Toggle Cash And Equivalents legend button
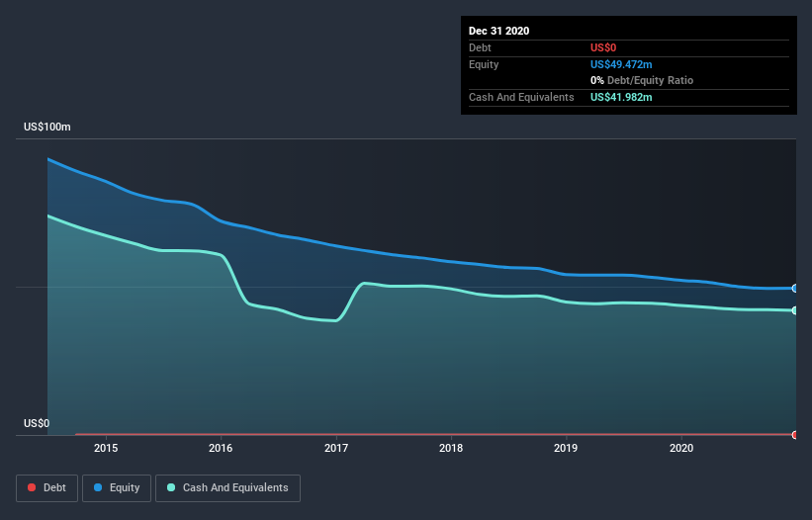This screenshot has height=520, width=812. [227, 488]
